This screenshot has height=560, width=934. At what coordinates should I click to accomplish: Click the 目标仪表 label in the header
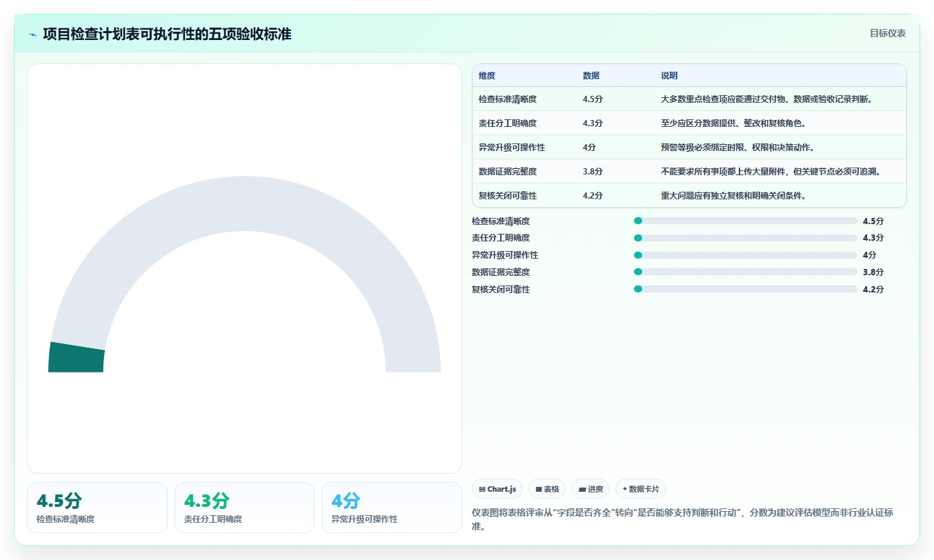tap(887, 33)
